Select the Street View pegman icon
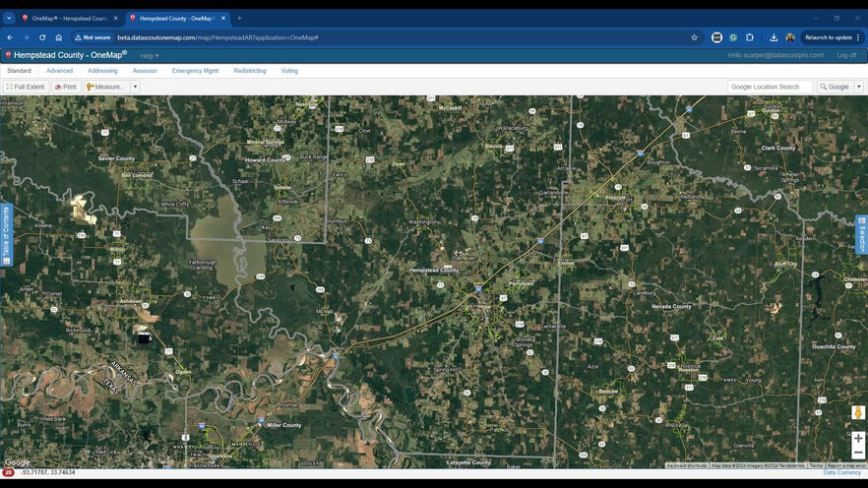 point(858,412)
